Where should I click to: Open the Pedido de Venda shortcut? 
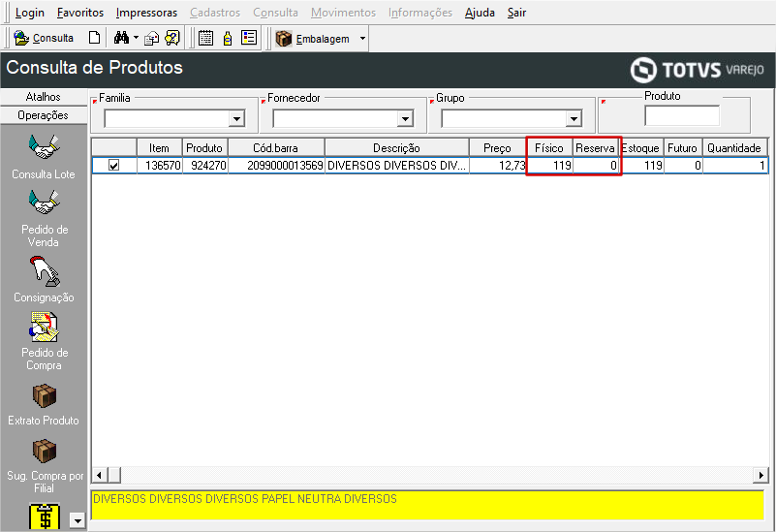click(44, 218)
